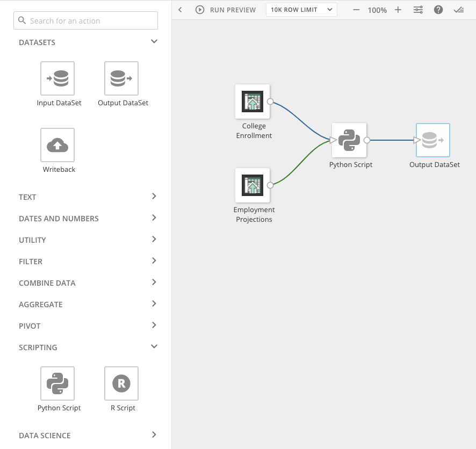Screen dimensions: 476x449
Task: Select the Python Script action in sidebar
Action: [57, 383]
